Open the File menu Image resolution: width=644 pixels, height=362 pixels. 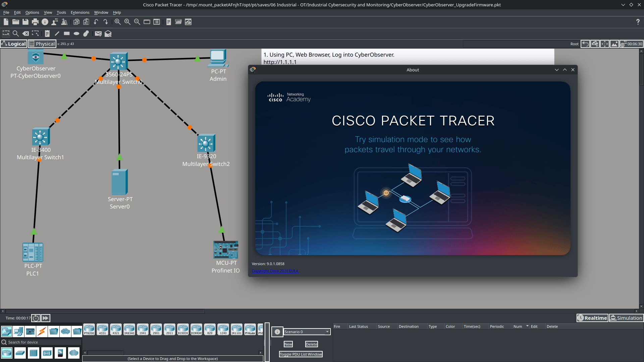(x=6, y=12)
